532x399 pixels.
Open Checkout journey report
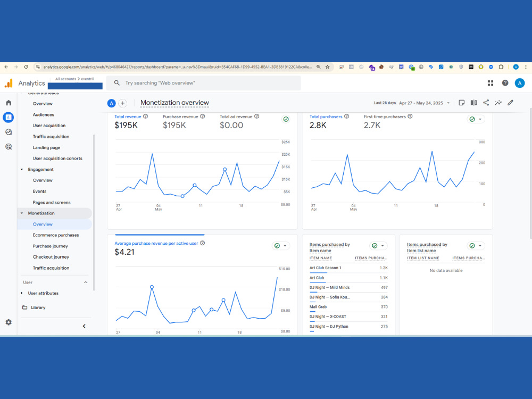(51, 257)
